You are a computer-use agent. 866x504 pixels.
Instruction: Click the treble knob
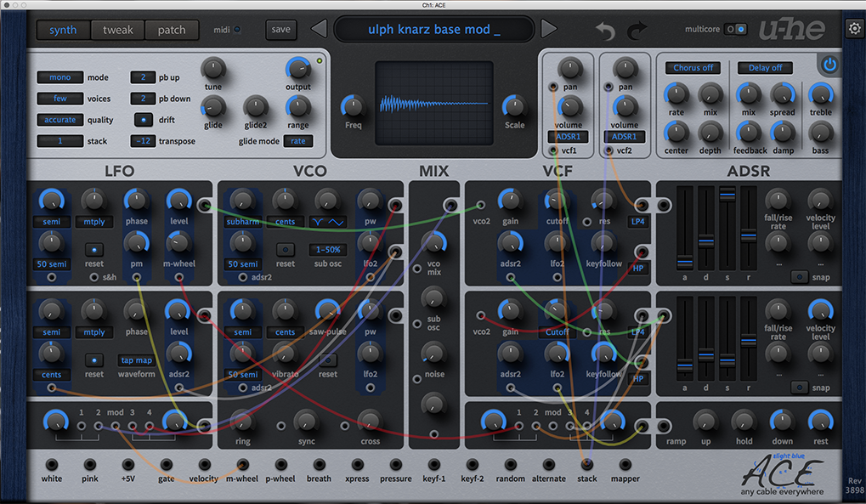pos(821,94)
